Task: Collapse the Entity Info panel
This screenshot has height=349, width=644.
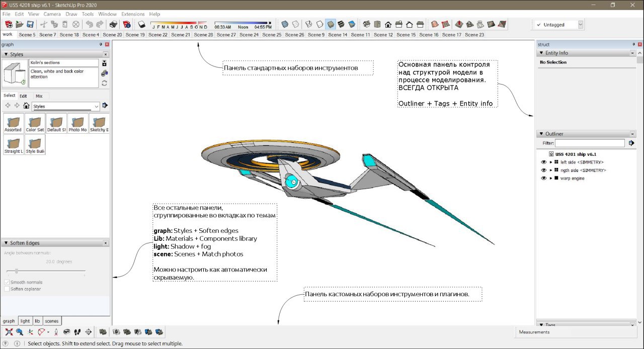Action: tap(541, 53)
